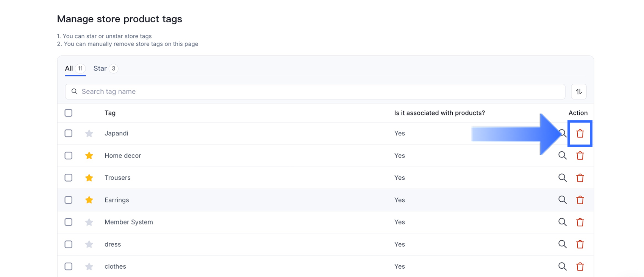Screen dimensions: 644x277
Task: Star the Member System tag
Action: coord(89,222)
